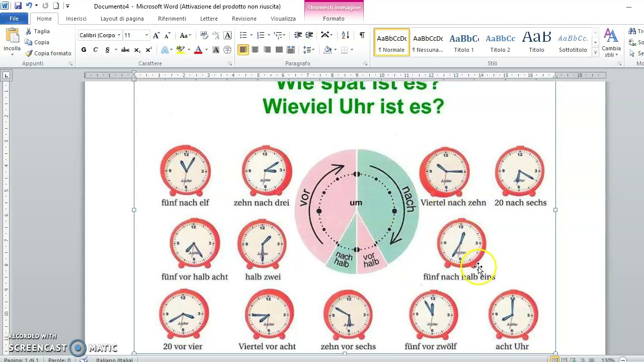Click the Enclose Characters icon

click(x=227, y=50)
